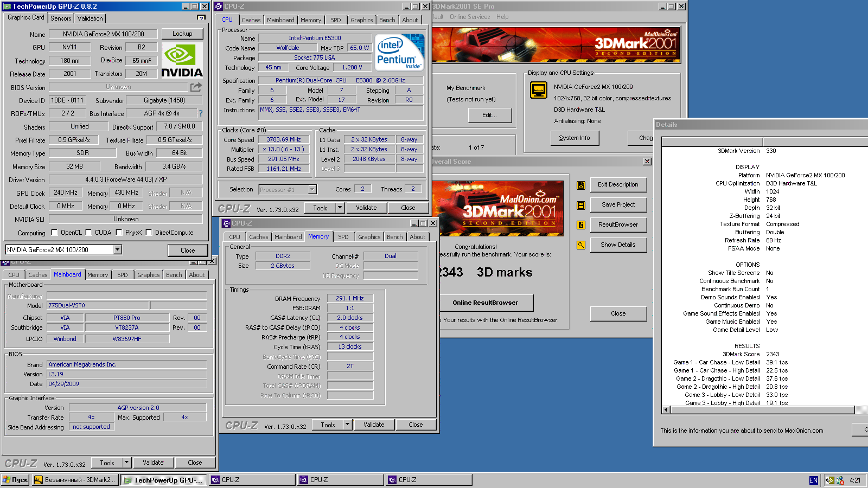Switch to third CPU-Z taskbar button
Screen dimensions: 868x488
coord(429,480)
